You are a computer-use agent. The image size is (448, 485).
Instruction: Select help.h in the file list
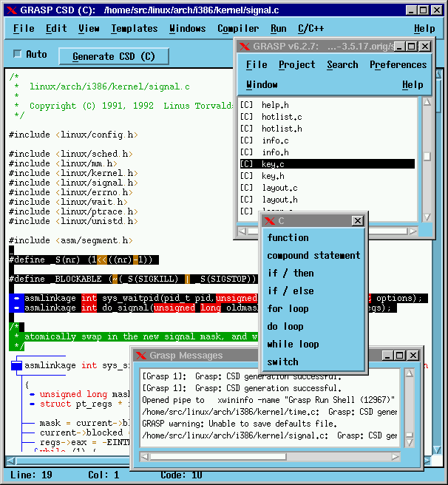327,105
